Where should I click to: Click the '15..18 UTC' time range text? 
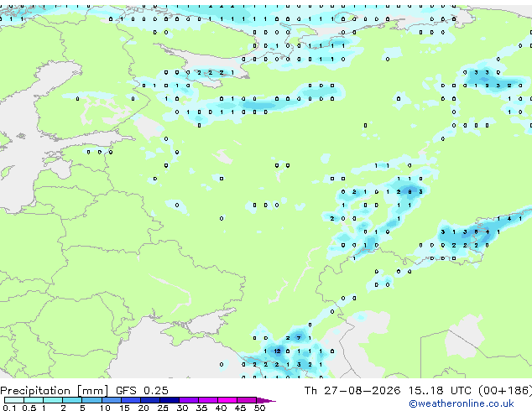click(x=440, y=391)
